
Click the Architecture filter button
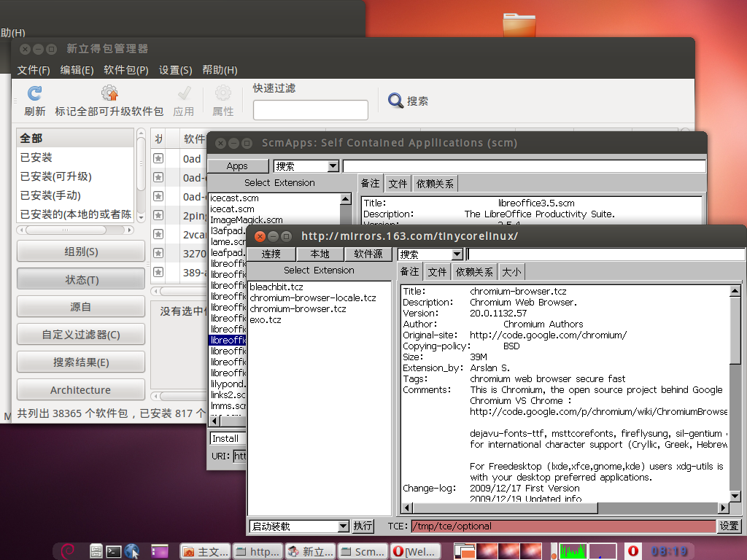coord(81,389)
